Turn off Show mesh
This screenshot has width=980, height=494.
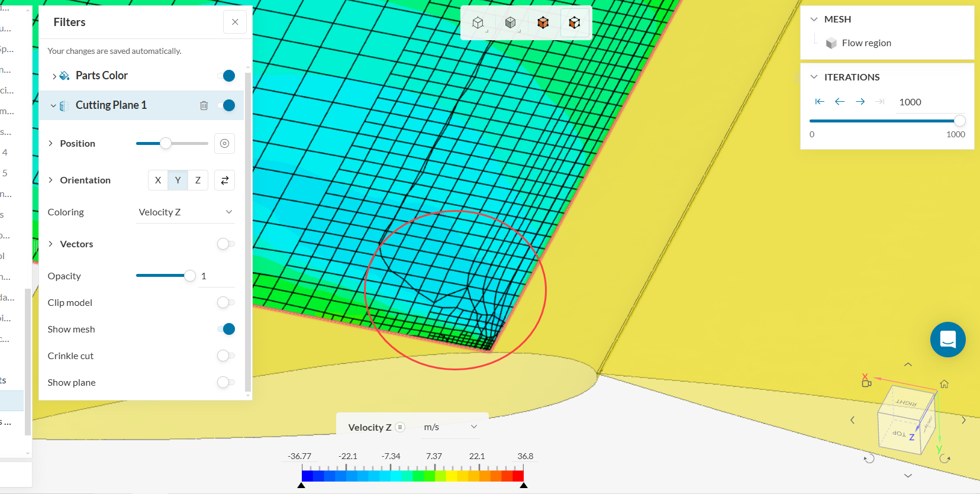226,329
